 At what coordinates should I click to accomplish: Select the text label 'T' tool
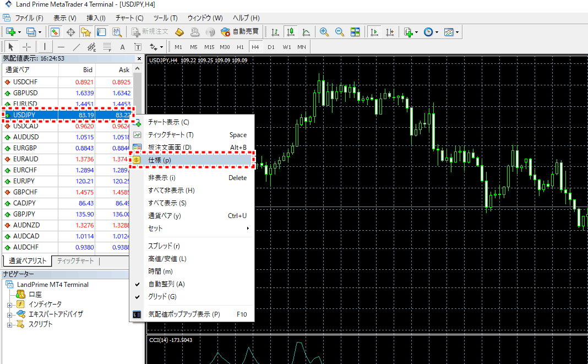138,47
